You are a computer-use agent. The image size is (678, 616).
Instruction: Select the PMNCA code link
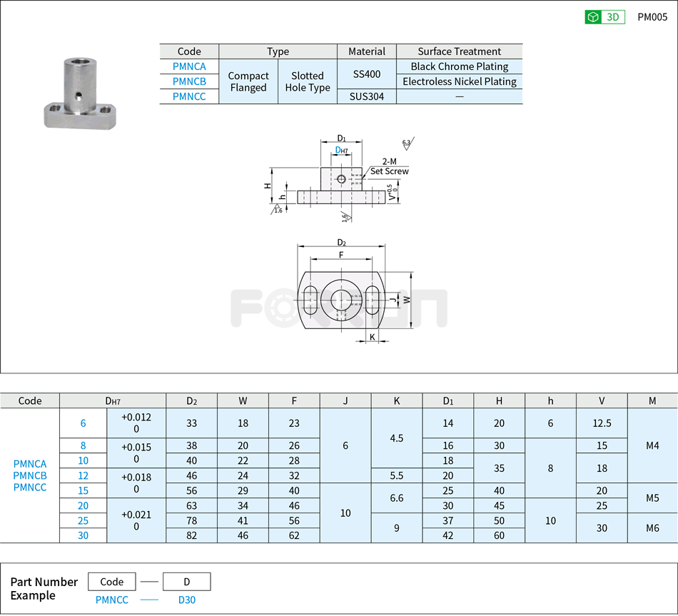[188, 66]
